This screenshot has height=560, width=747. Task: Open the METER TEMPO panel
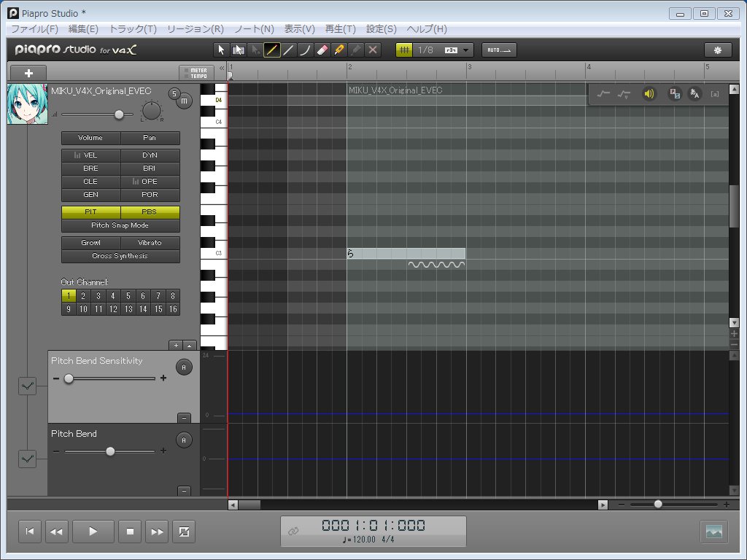pos(196,73)
